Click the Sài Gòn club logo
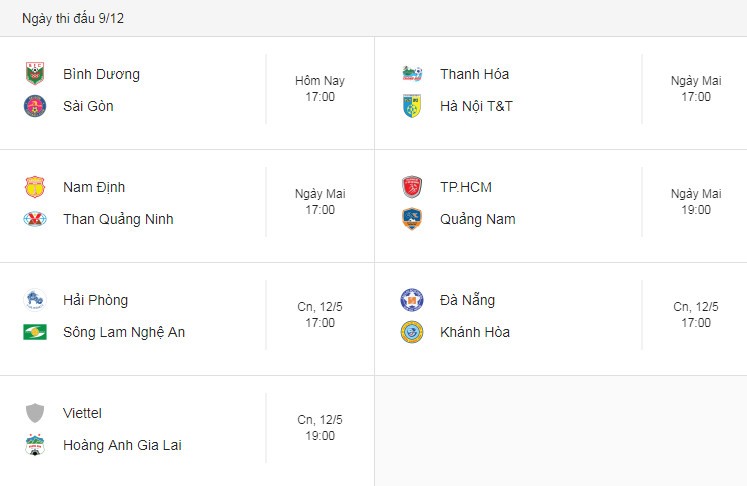Viewport: 747px width, 486px height. pyautogui.click(x=35, y=106)
